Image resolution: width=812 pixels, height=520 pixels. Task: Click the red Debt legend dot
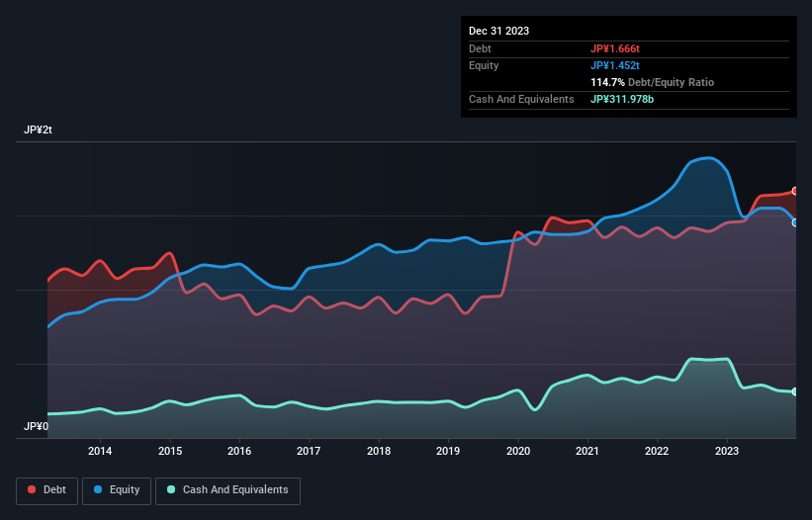pyautogui.click(x=32, y=489)
